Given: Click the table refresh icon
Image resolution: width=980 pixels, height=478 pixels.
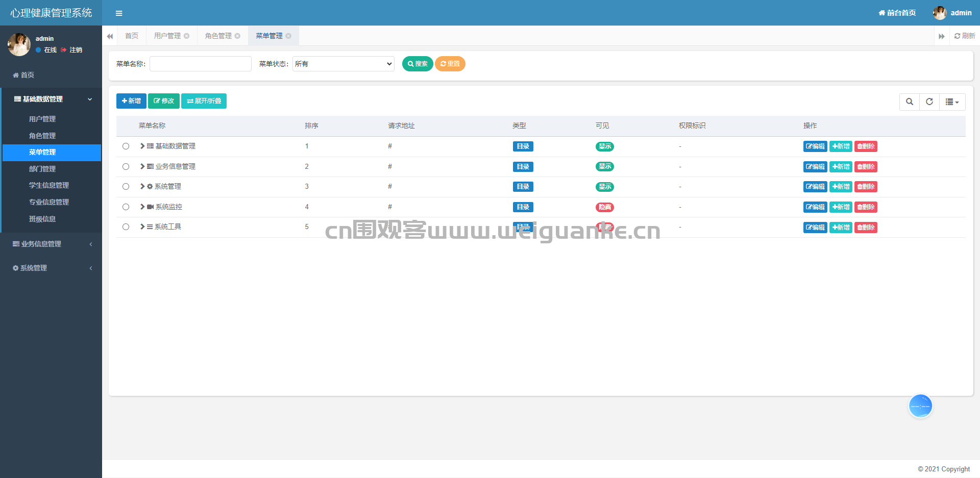Looking at the screenshot, I should click(929, 102).
